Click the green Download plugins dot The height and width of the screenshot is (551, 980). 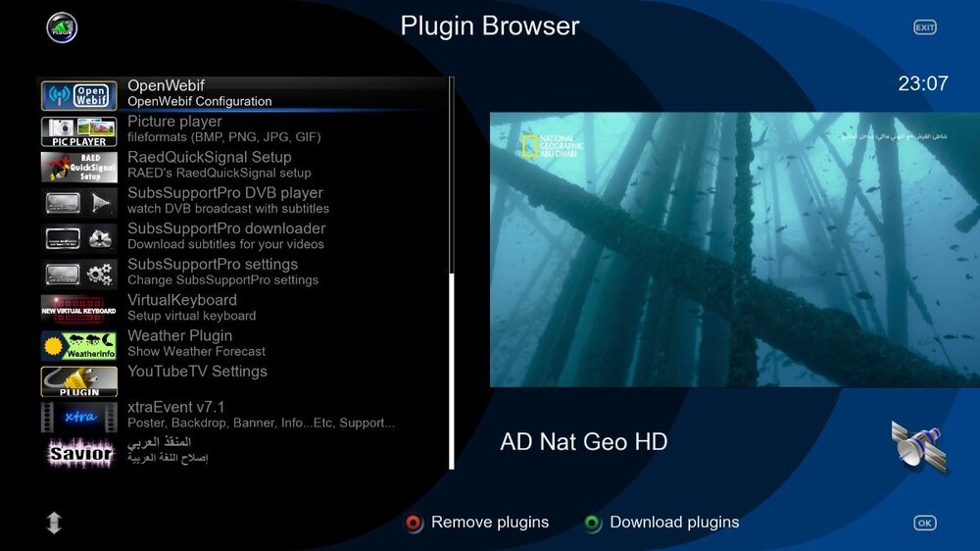tap(592, 523)
